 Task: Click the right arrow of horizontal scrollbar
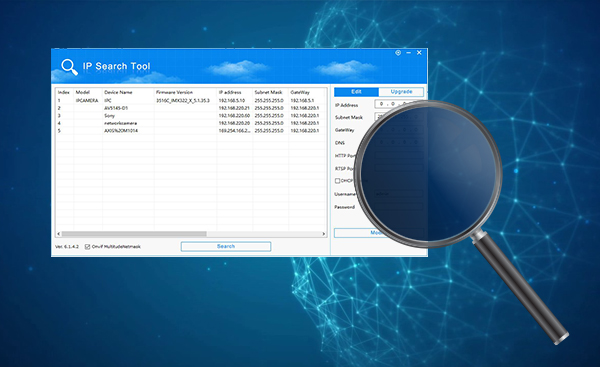324,233
